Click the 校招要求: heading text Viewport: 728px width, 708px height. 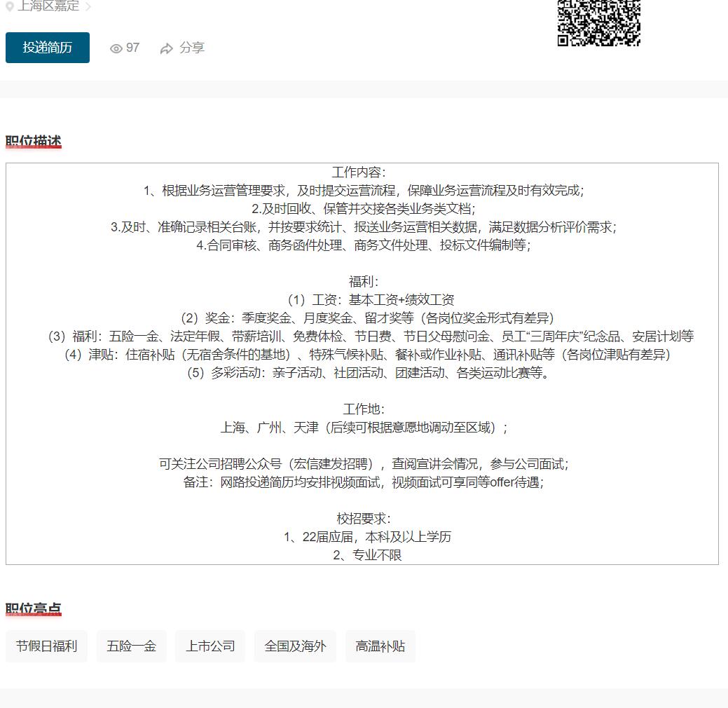click(364, 519)
